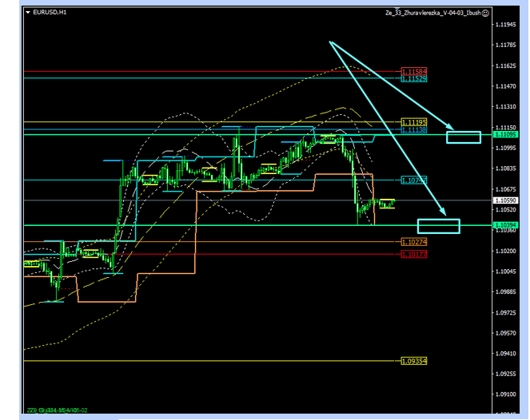Select the orange 1.10274 level label
530x420 pixels.
click(x=413, y=241)
